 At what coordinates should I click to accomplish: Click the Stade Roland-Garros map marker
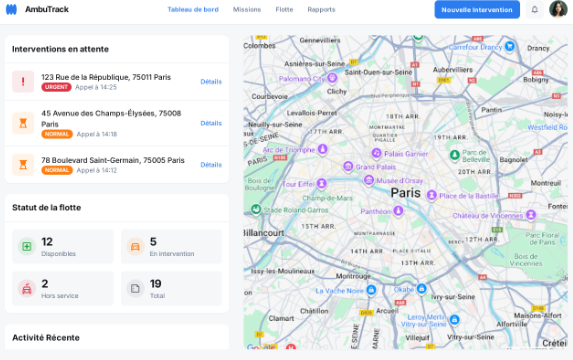pos(256,209)
